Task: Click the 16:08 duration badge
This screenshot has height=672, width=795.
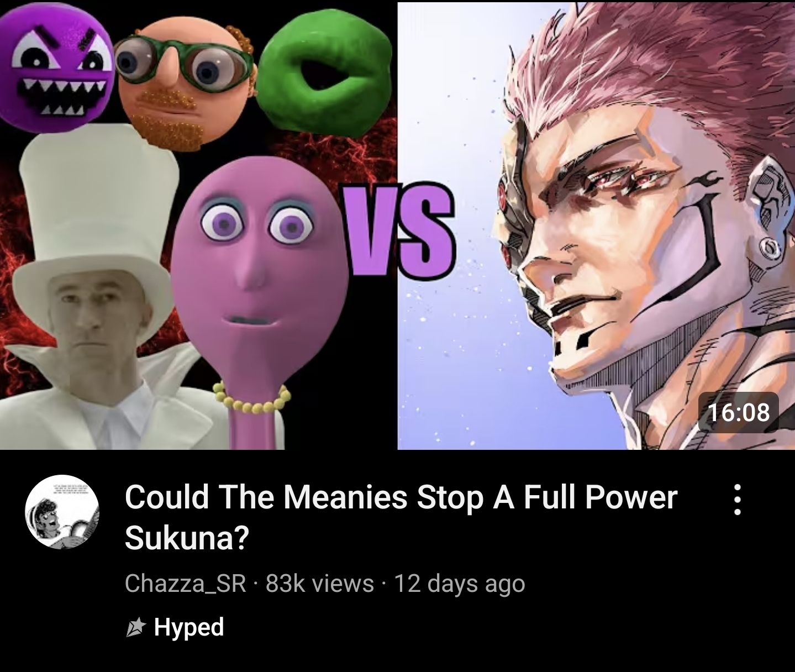Action: point(738,412)
